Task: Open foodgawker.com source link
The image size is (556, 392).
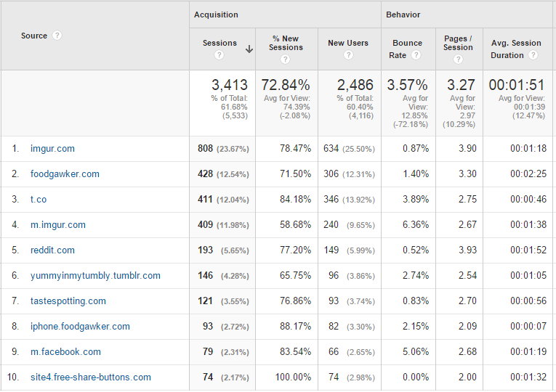Action: (65, 174)
